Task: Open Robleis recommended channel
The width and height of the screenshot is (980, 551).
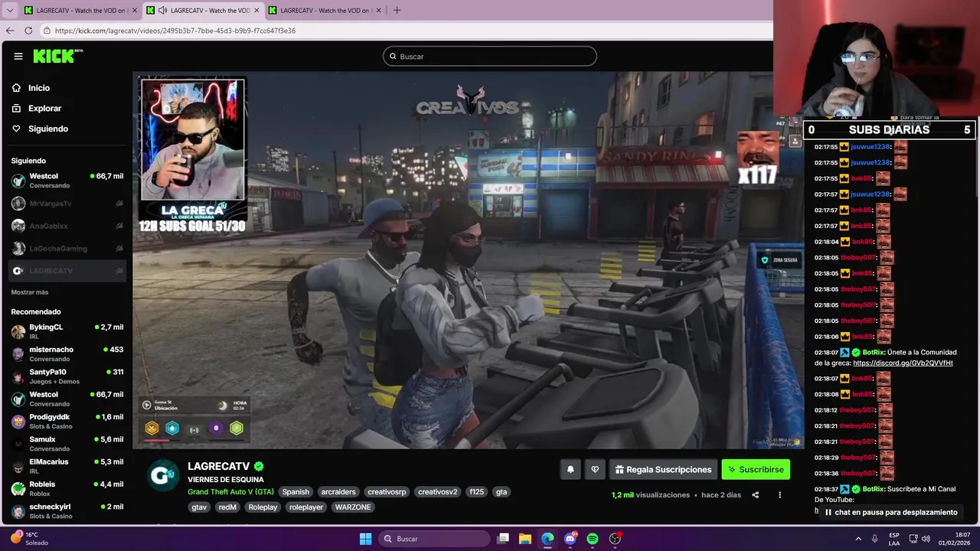Action: [67, 488]
